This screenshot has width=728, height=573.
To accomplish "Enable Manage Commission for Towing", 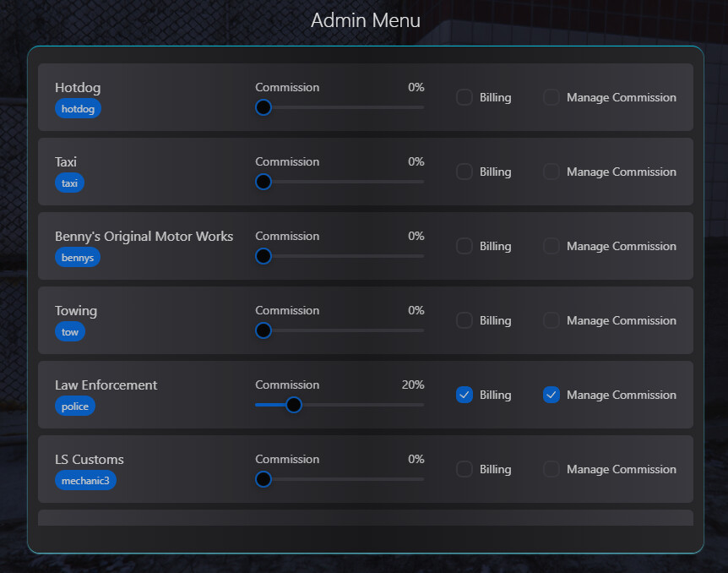I will (x=551, y=320).
